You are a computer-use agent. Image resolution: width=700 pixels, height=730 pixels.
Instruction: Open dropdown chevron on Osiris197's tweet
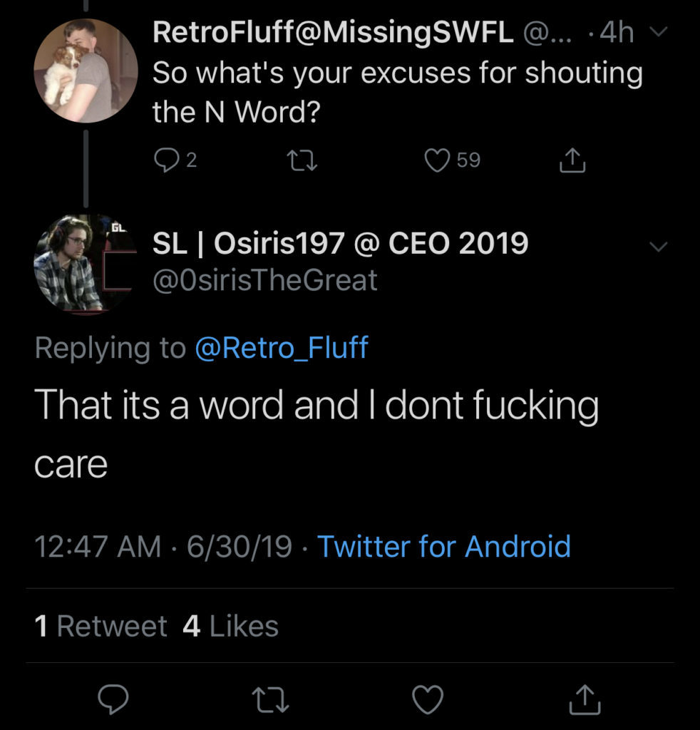coord(659,246)
